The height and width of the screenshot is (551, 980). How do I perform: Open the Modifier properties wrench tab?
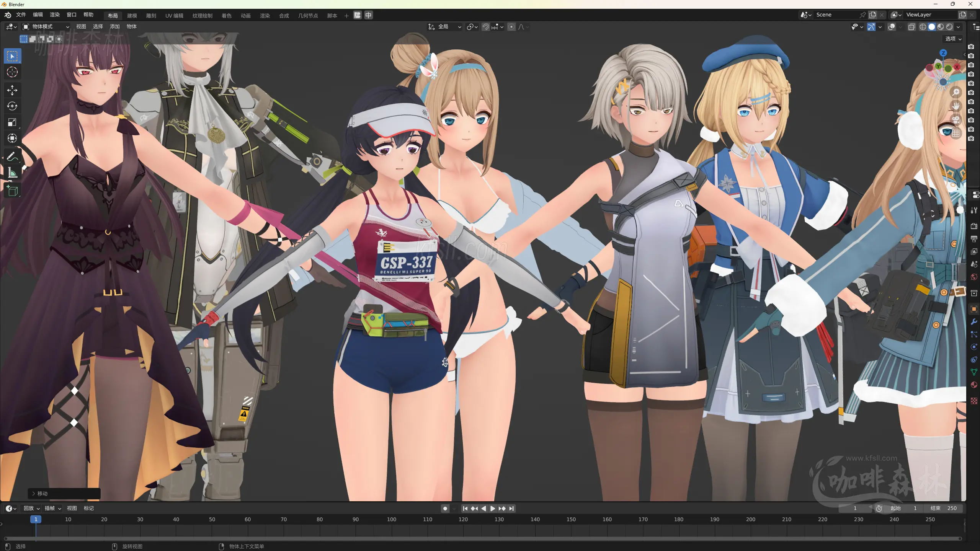click(x=974, y=322)
